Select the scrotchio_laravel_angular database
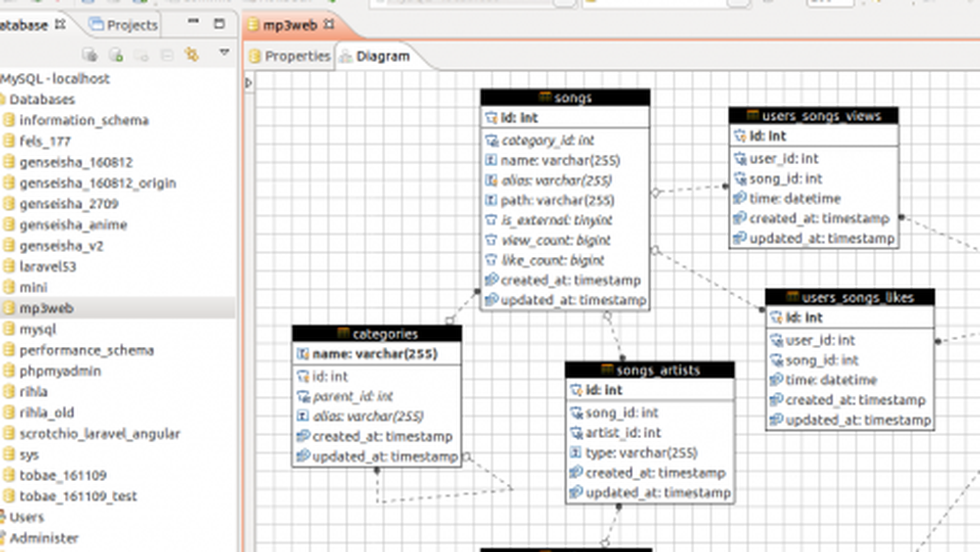 [x=99, y=434]
